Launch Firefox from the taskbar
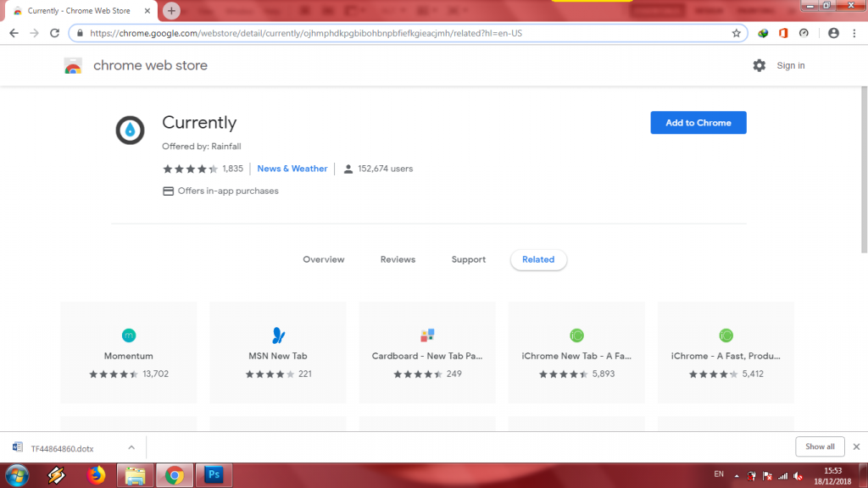 pos(96,475)
